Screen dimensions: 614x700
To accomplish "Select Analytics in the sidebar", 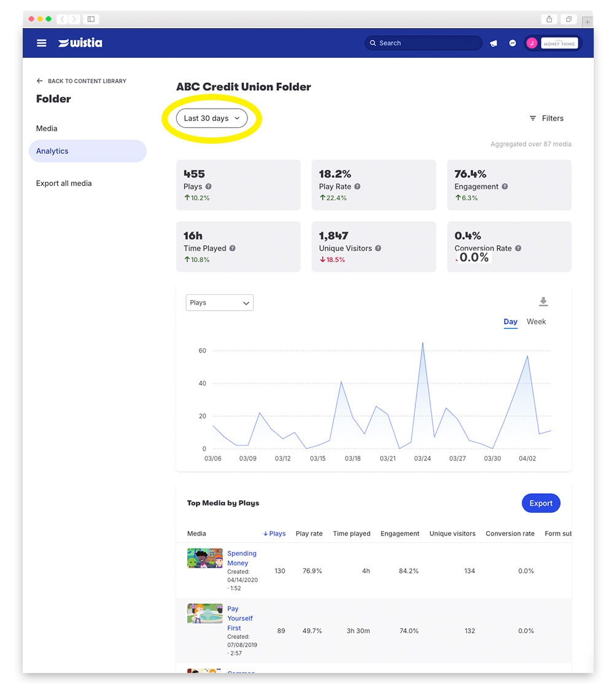I will pos(88,151).
